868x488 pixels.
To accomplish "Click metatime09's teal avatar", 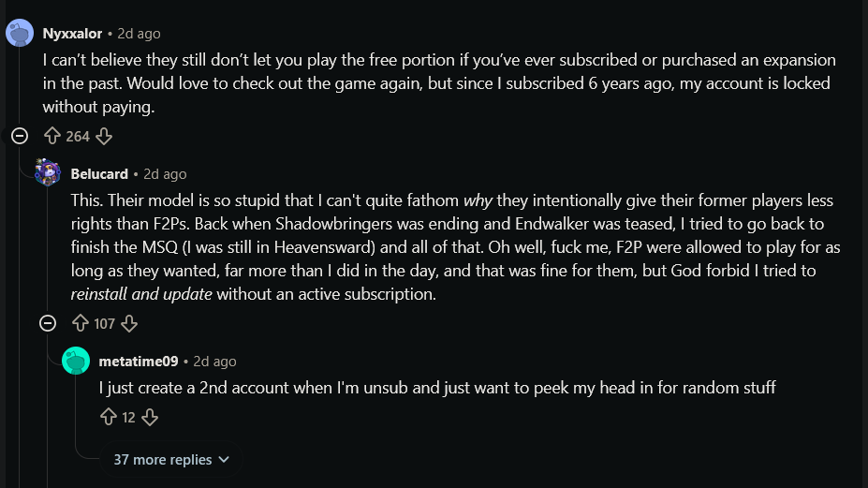I will [x=76, y=361].
